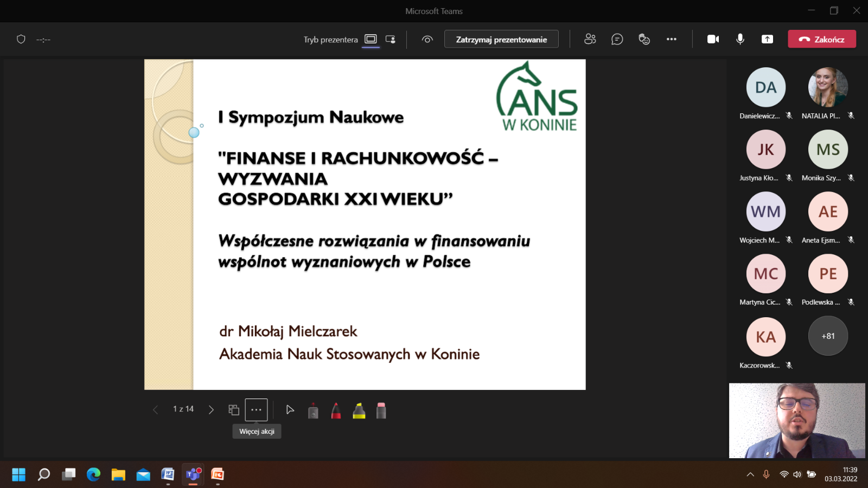This screenshot has height=488, width=868.
Task: Choose the eraser tool
Action: click(x=381, y=411)
